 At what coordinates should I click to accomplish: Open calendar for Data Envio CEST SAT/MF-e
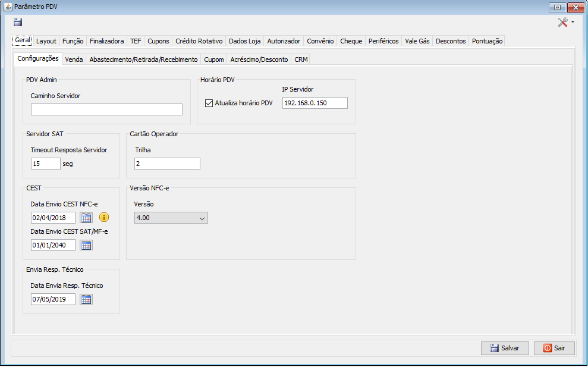(86, 245)
